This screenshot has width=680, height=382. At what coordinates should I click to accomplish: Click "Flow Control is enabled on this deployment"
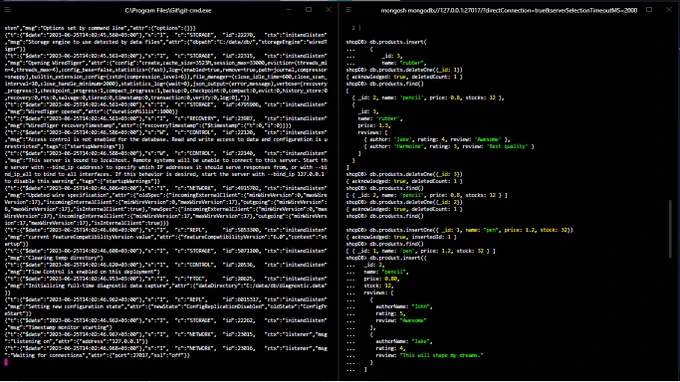coord(82,272)
